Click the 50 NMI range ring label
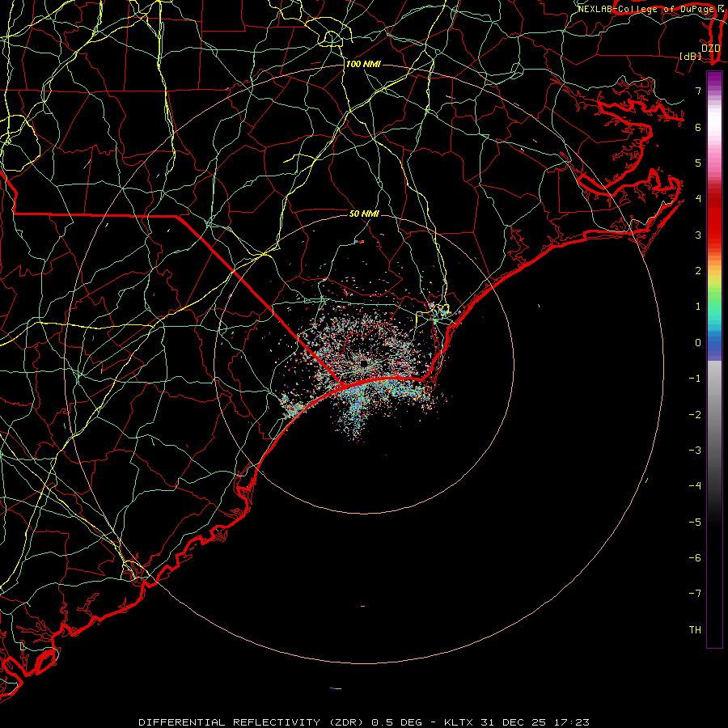Image resolution: width=728 pixels, height=728 pixels. [x=364, y=214]
